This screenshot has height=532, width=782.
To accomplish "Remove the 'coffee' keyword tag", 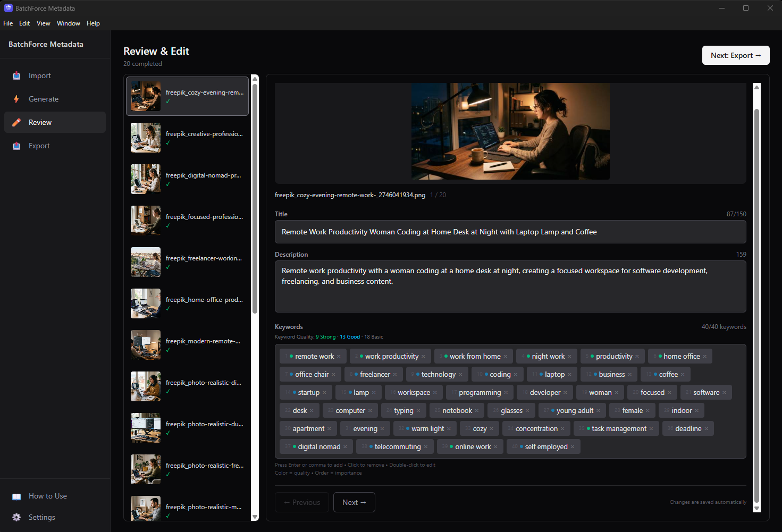I will pos(683,374).
